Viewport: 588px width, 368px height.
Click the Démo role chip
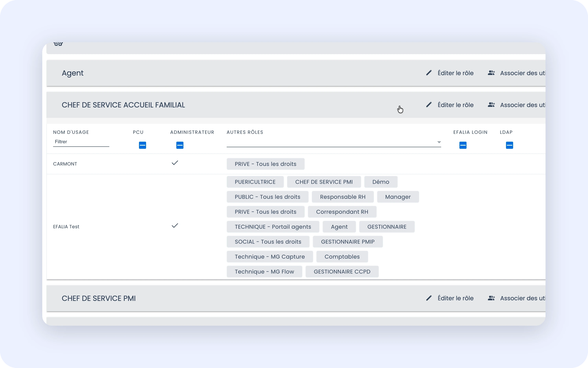[381, 182]
